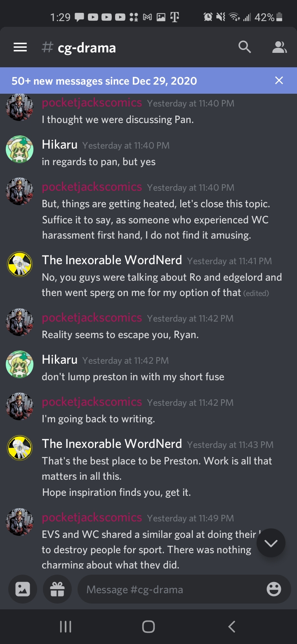Show the member list icon
Image resolution: width=297 pixels, height=644 pixels.
[279, 47]
